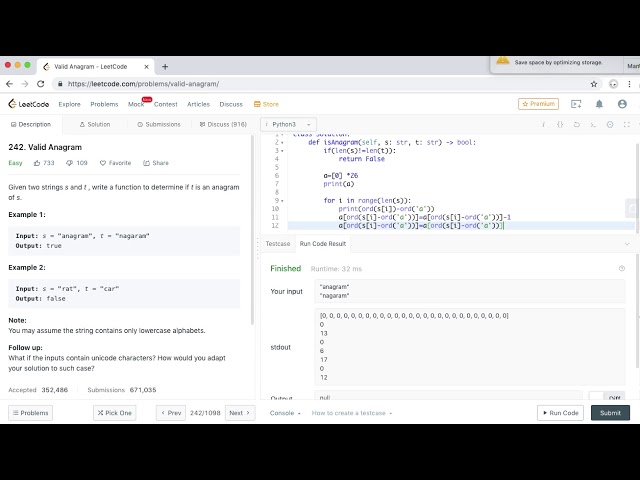Fold code at line 3 arrow

coord(282,151)
